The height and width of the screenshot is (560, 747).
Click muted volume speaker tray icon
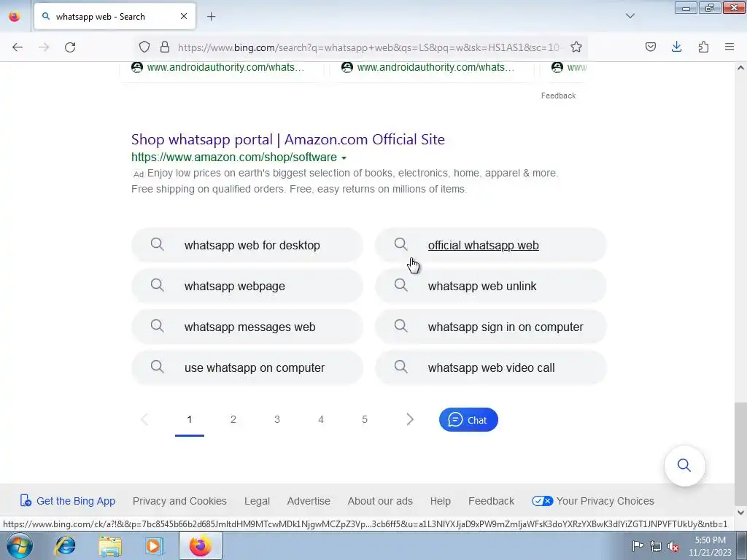[x=673, y=546]
